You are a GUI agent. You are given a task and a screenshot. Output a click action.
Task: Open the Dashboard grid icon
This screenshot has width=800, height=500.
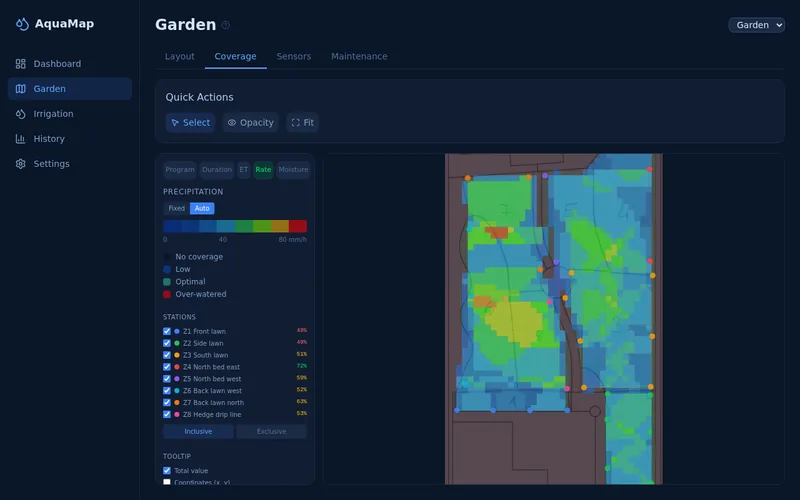pos(20,64)
